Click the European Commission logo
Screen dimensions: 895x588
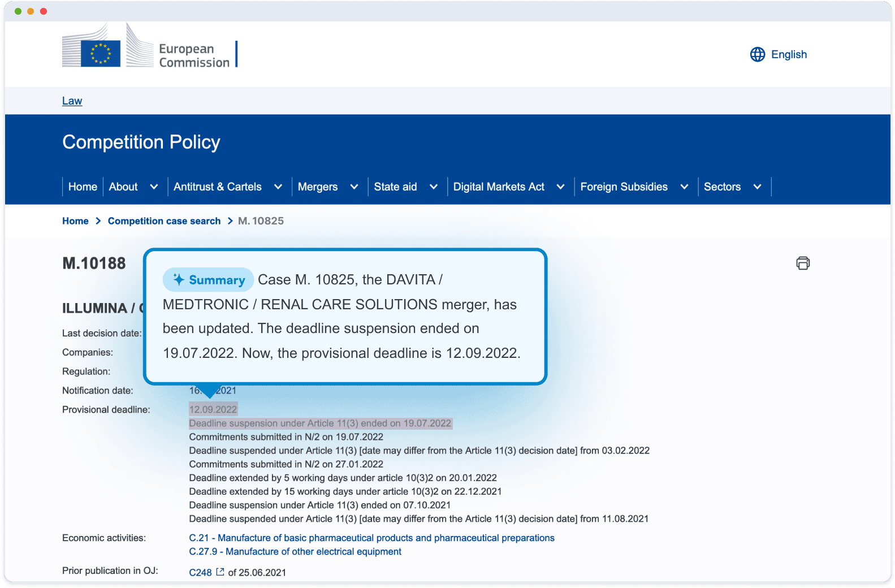point(150,46)
